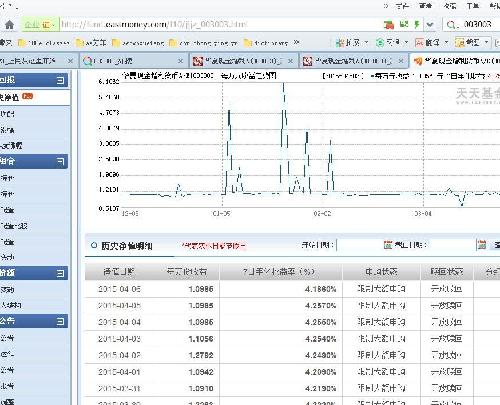
Task: Close the tab with the multicolor circle icon
Action: click(x=180, y=61)
